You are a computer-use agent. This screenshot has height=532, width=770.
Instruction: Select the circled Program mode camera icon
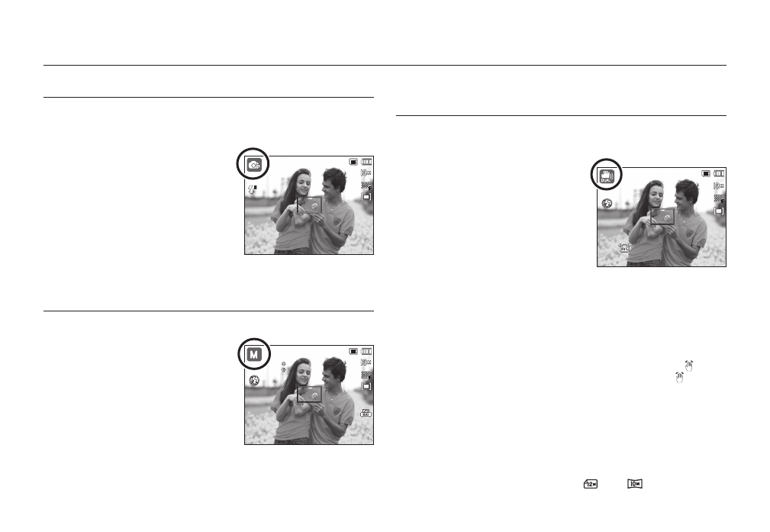pyautogui.click(x=254, y=165)
